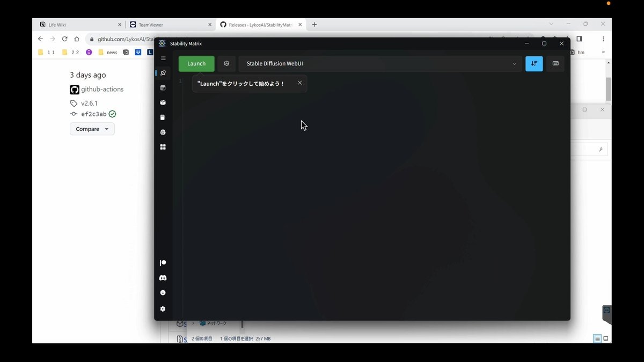Image resolution: width=644 pixels, height=362 pixels.
Task: Click the browser back arrow
Action: tap(40, 39)
